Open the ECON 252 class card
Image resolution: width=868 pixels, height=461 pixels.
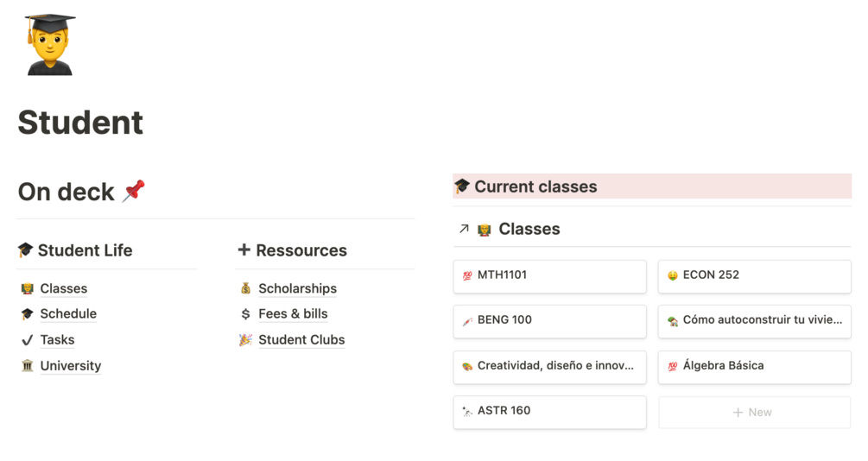[754, 276]
